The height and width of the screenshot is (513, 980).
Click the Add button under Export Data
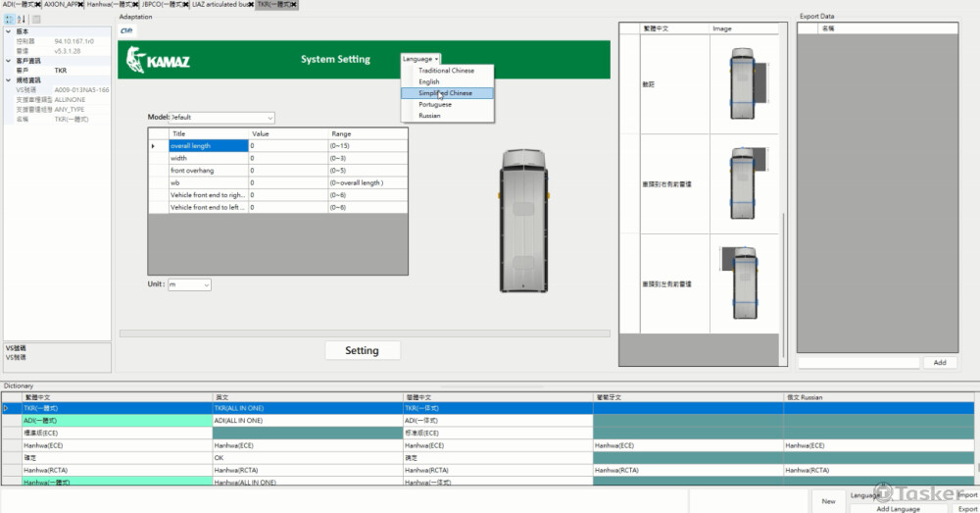point(939,363)
